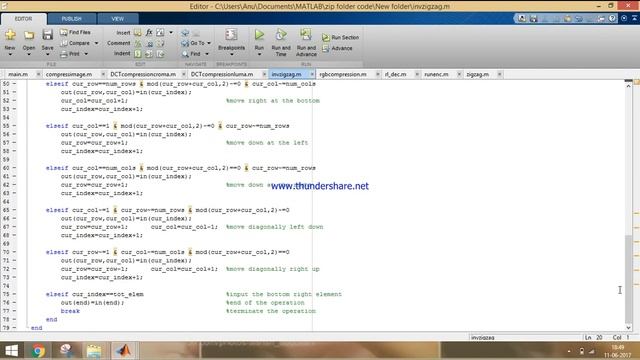
Task: Click the Windows Start button
Action: tap(11, 351)
